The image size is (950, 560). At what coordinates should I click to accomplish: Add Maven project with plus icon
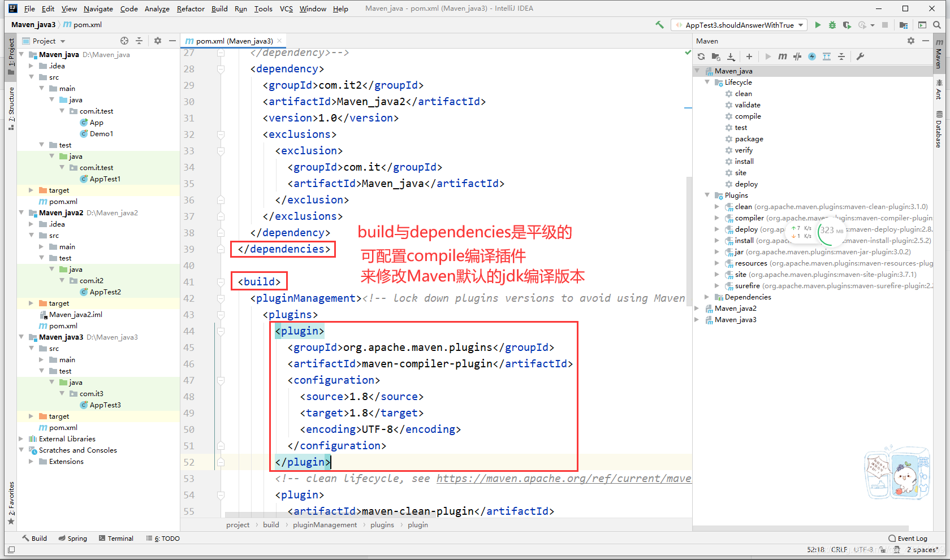pyautogui.click(x=749, y=57)
